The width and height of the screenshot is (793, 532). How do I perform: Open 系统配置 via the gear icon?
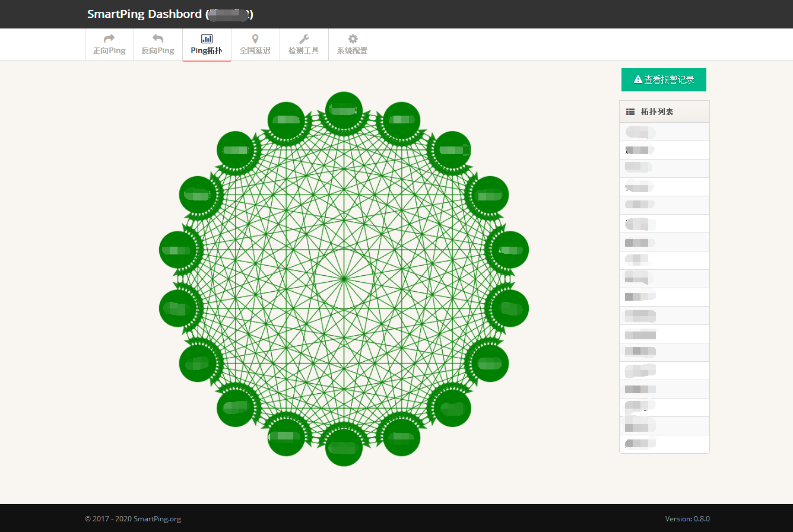(x=353, y=39)
